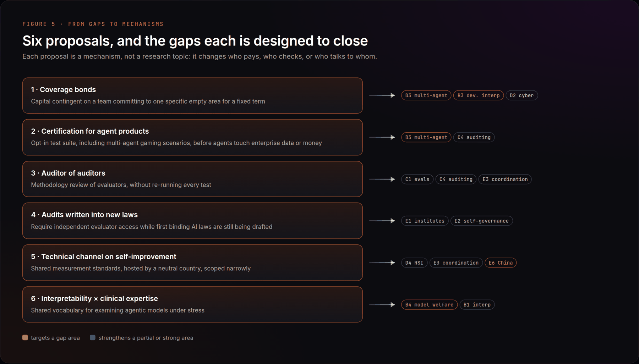This screenshot has height=364, width=639.
Task: Click the 'Interpretability × clinical expertise' card
Action: pyautogui.click(x=192, y=304)
